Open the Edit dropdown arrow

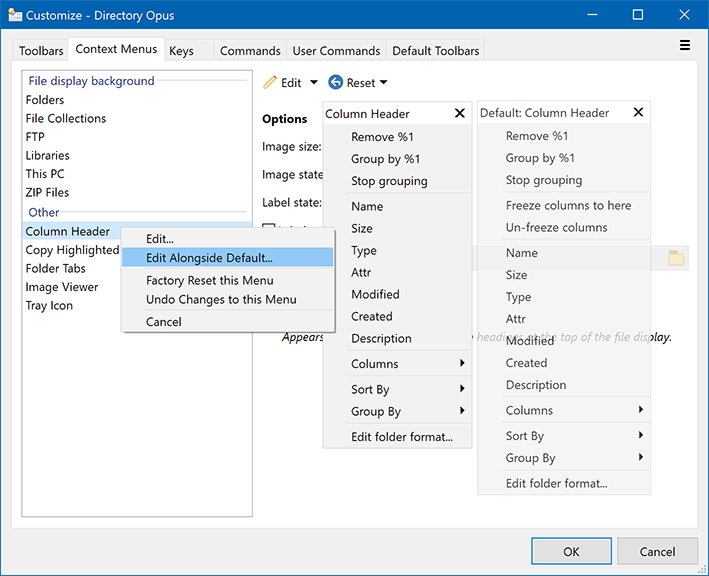[x=313, y=82]
